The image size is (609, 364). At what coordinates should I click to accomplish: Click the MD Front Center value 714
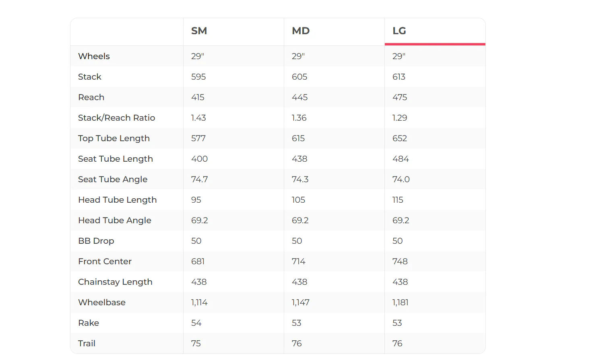click(299, 261)
